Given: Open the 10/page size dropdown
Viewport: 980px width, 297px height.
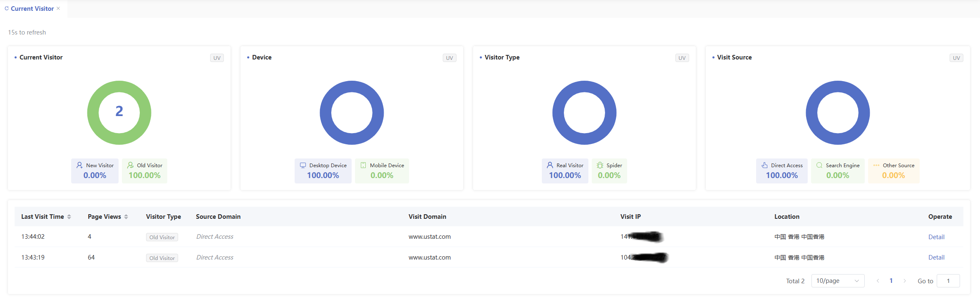Looking at the screenshot, I should pyautogui.click(x=837, y=281).
